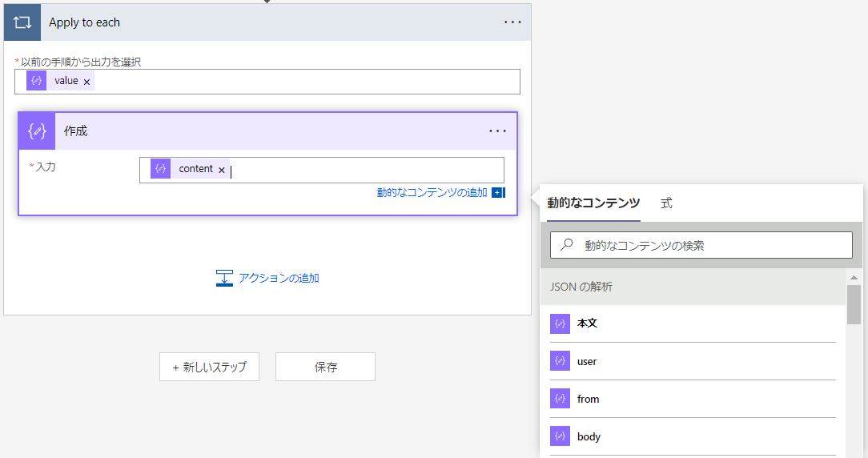Click the 保存 save button

click(x=325, y=367)
